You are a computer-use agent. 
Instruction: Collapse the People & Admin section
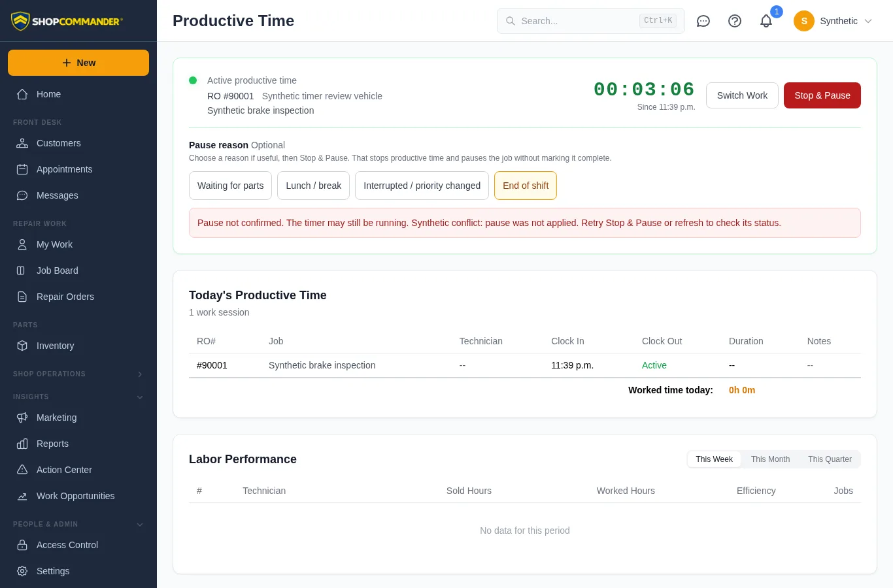[x=78, y=524]
